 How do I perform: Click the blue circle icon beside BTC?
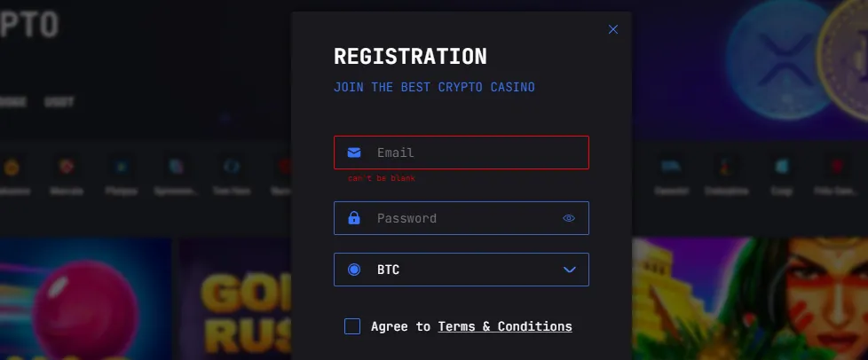[354, 270]
